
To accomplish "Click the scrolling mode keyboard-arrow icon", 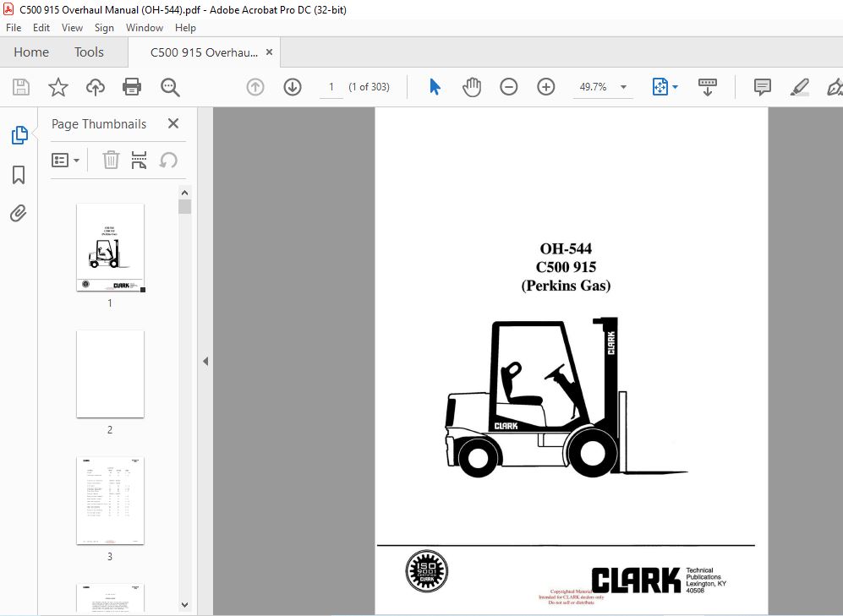I will (707, 87).
